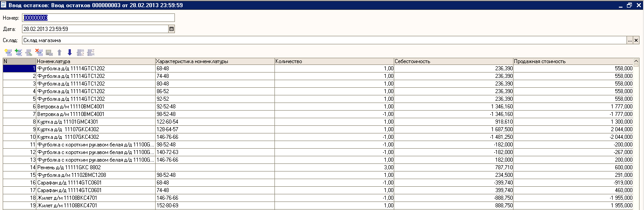The width and height of the screenshot is (644, 210).
Task: Clear the Склад field with the X button
Action: pyautogui.click(x=636, y=40)
